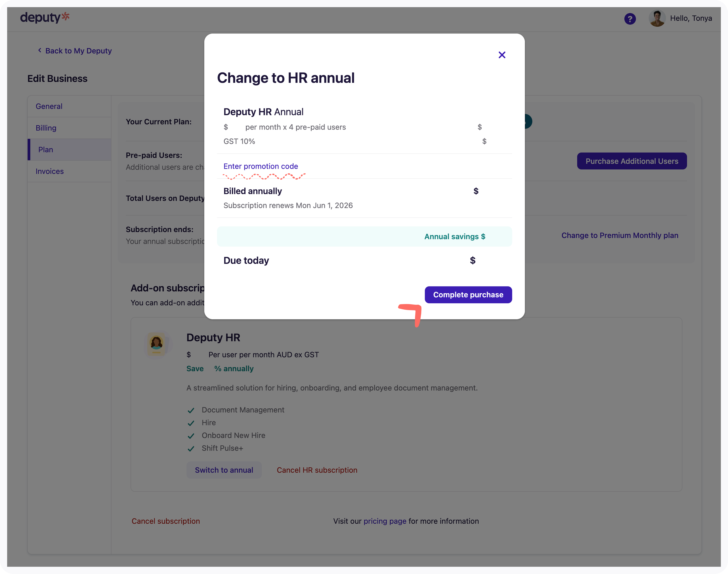Image resolution: width=728 pixels, height=574 pixels.
Task: Open the pricing page link
Action: (x=385, y=521)
